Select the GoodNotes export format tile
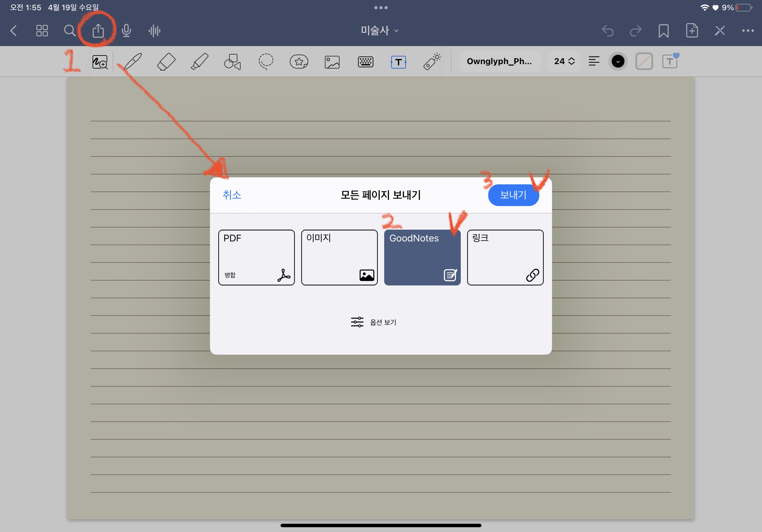 (422, 257)
